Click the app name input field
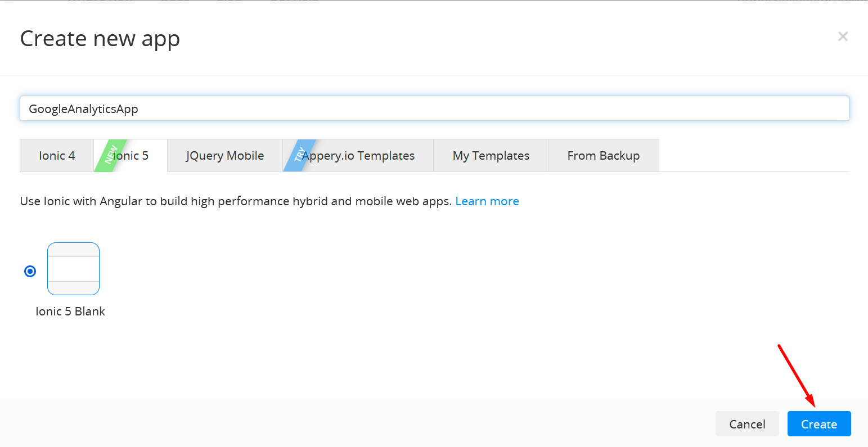Screen dimensions: 868x447 click(x=434, y=109)
